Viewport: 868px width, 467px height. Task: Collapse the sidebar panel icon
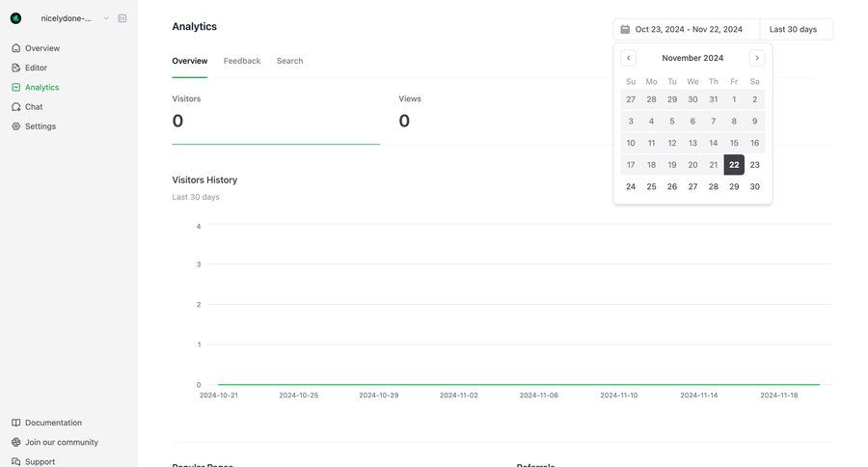pos(122,18)
